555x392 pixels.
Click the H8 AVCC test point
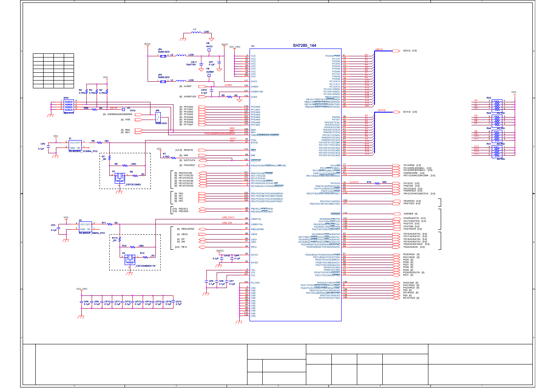pyautogui.click(x=209, y=50)
